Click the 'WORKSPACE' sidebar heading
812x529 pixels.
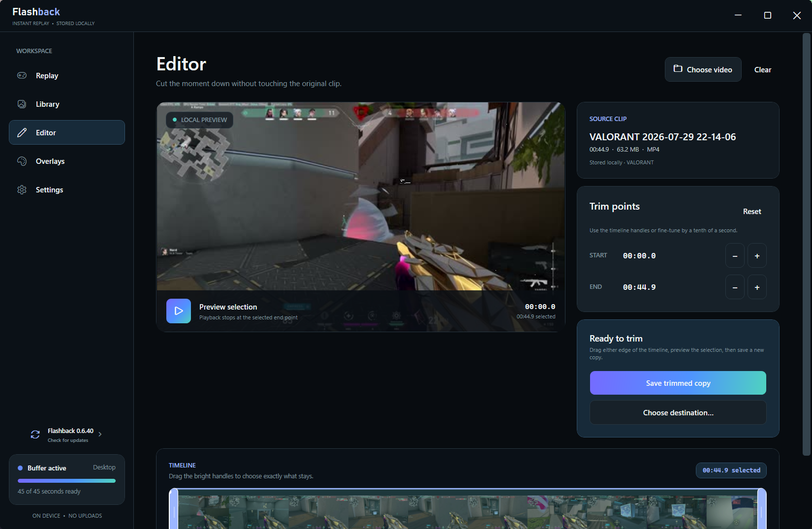[34, 51]
